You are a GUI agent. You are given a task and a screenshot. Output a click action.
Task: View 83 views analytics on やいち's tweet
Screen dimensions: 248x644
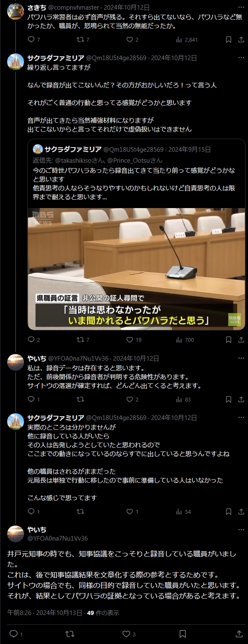(x=184, y=399)
